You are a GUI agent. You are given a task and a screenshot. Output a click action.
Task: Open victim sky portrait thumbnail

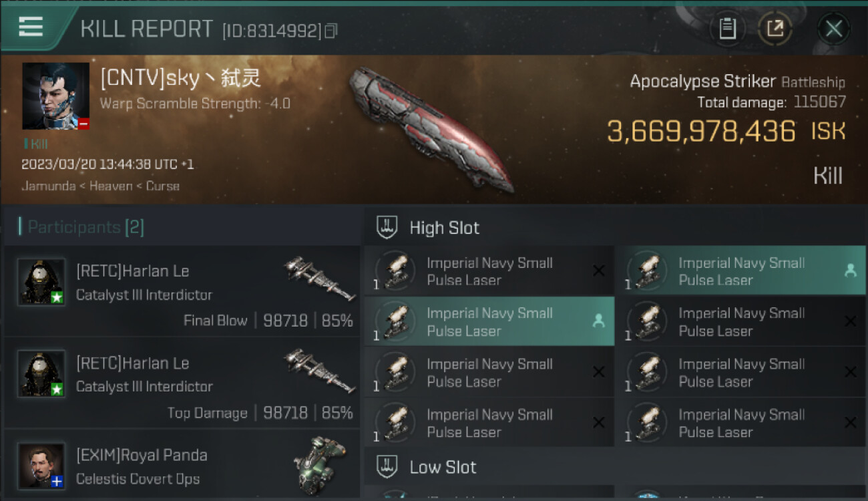tap(55, 96)
